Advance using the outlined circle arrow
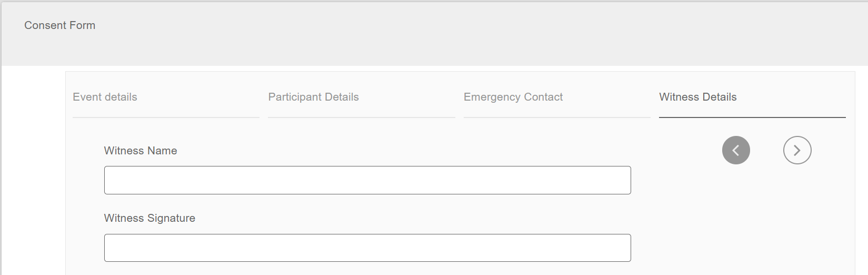The height and width of the screenshot is (275, 868). click(797, 150)
